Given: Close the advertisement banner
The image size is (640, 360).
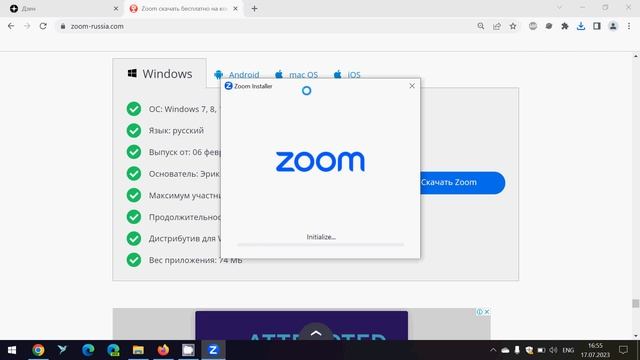Looking at the screenshot, I should [487, 312].
